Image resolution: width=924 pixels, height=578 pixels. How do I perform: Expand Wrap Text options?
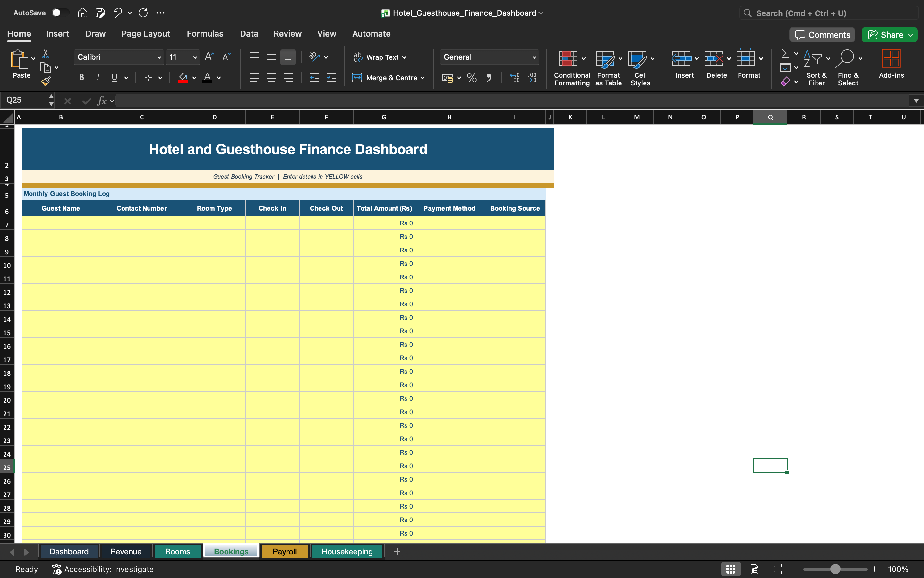click(404, 57)
